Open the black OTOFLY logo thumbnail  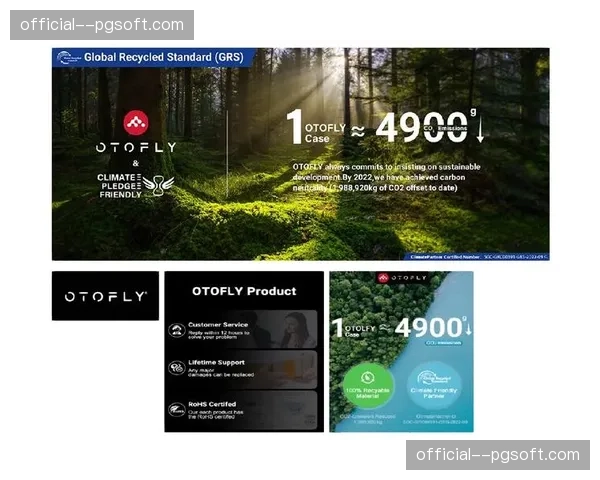[x=105, y=296]
